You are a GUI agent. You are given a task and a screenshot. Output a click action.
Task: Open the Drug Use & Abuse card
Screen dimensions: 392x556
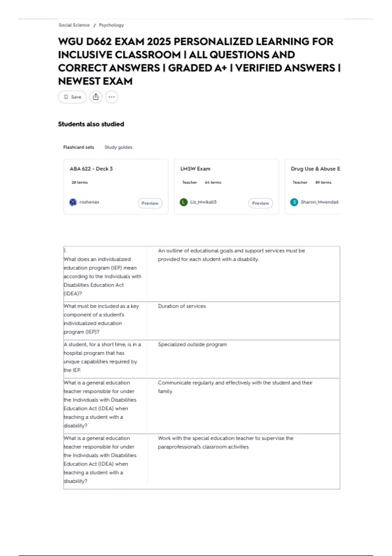[315, 169]
